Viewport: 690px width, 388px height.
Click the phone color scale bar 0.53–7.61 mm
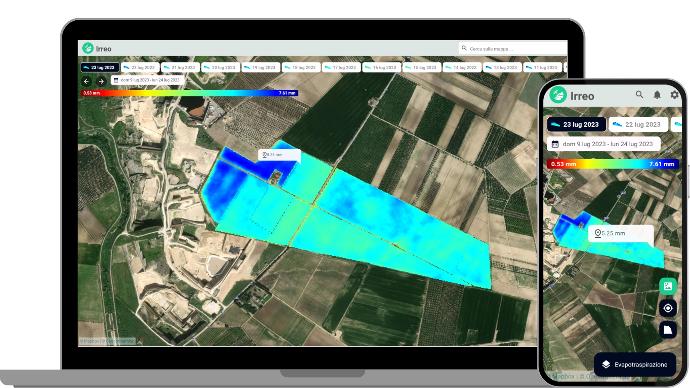pyautogui.click(x=613, y=164)
